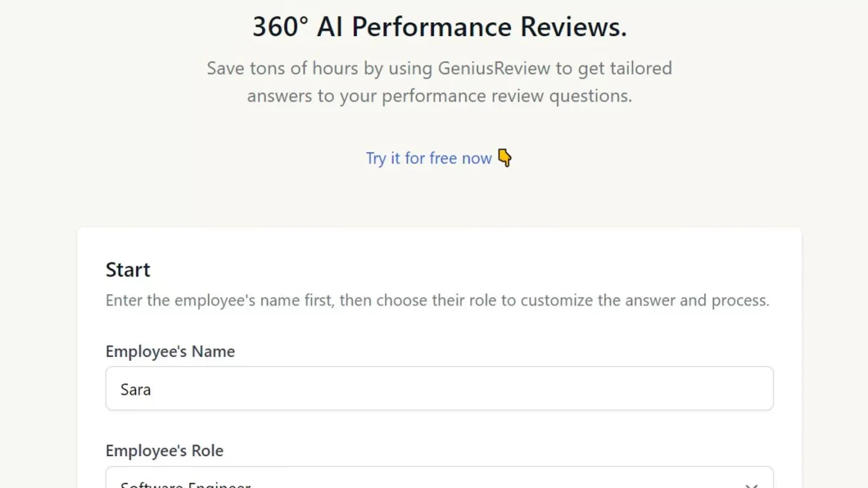Click the GeniusReview pointing finger graphic
This screenshot has width=868, height=488.
(505, 158)
